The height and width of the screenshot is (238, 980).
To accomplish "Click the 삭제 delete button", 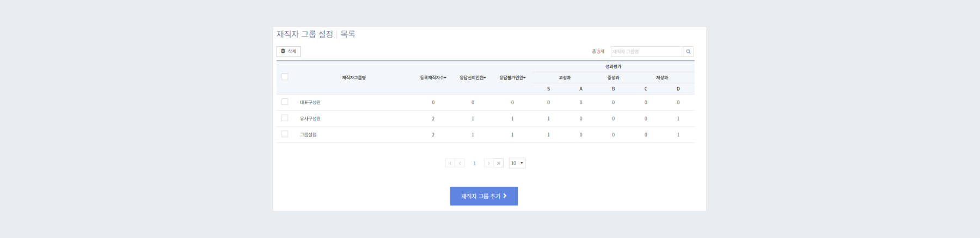I will [289, 51].
